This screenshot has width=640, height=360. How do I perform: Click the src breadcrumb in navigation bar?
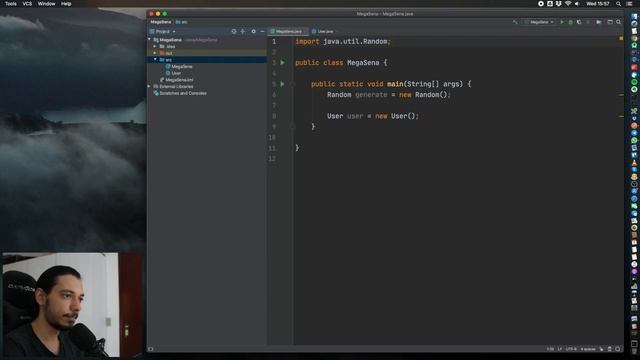(182, 22)
